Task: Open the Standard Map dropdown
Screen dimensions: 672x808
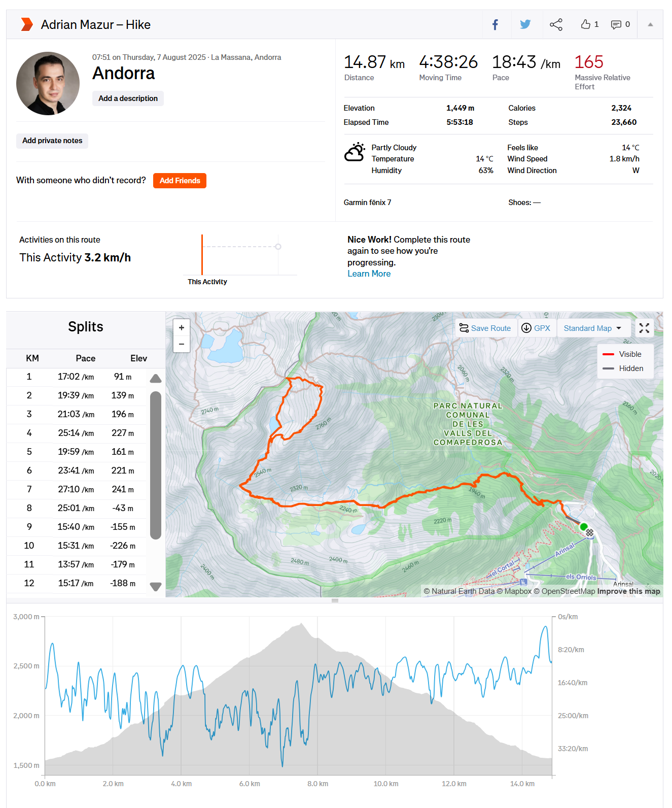Action: [592, 328]
